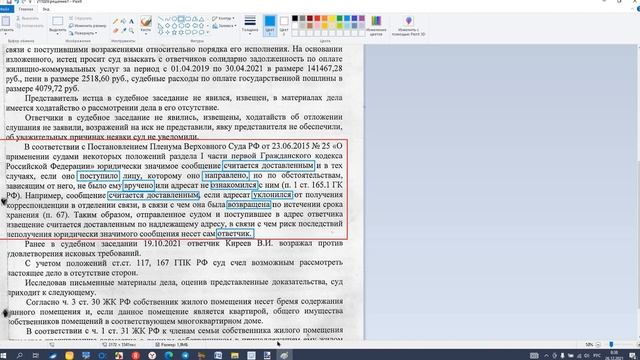
Task: Pick the red color swatch
Action: pyautogui.click(x=317, y=18)
